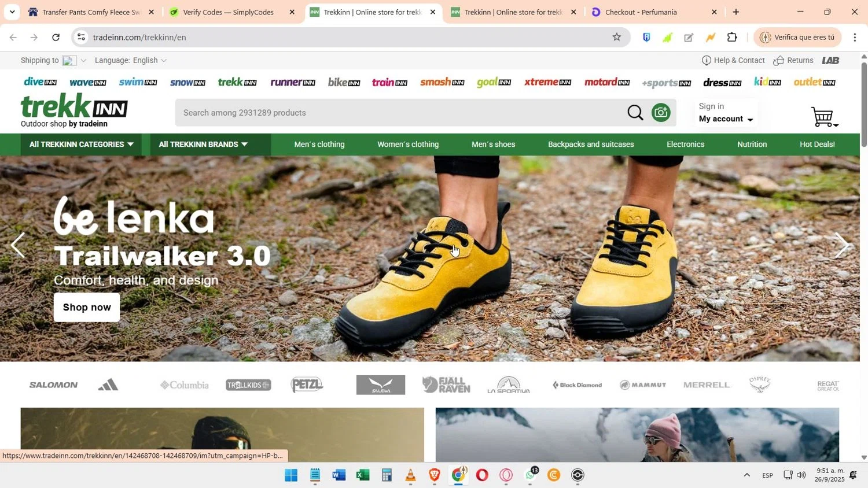Select the Salomon brand logo
The image size is (868, 488).
[x=53, y=385]
